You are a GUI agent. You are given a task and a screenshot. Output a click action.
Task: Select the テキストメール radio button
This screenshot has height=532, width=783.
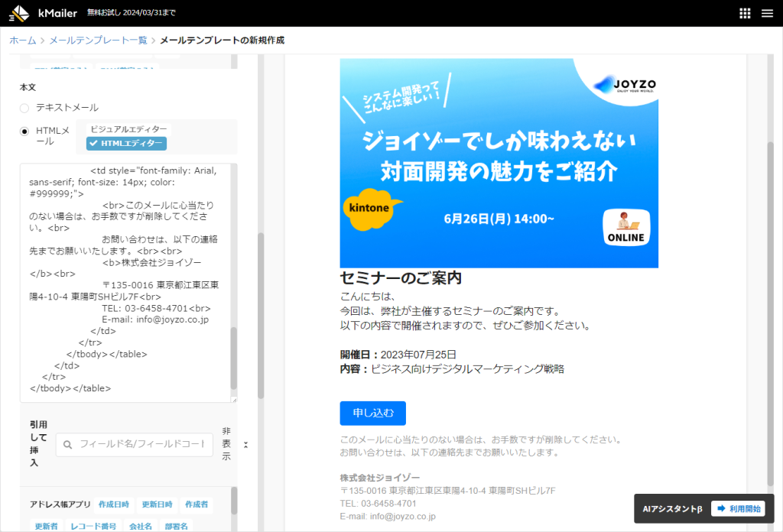click(x=24, y=108)
